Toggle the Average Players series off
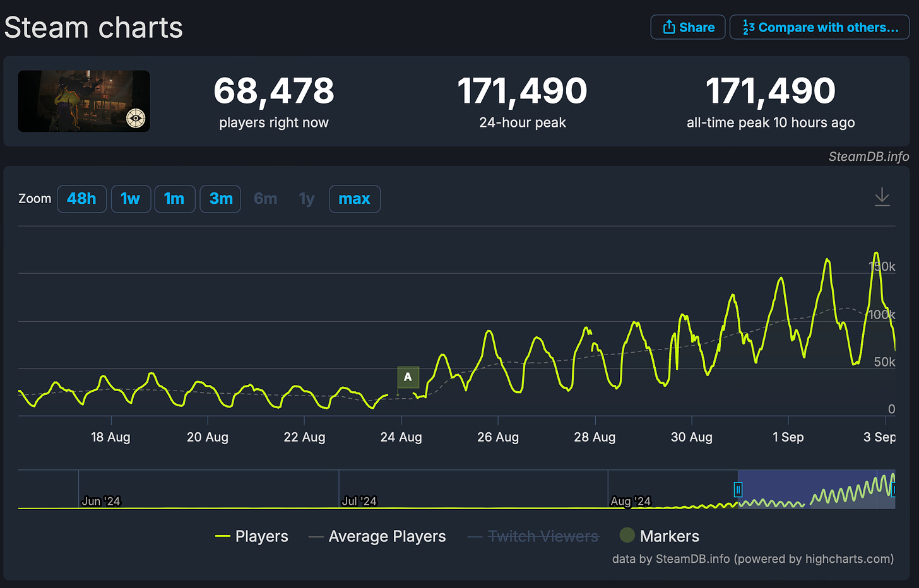This screenshot has width=919, height=588. click(x=387, y=536)
